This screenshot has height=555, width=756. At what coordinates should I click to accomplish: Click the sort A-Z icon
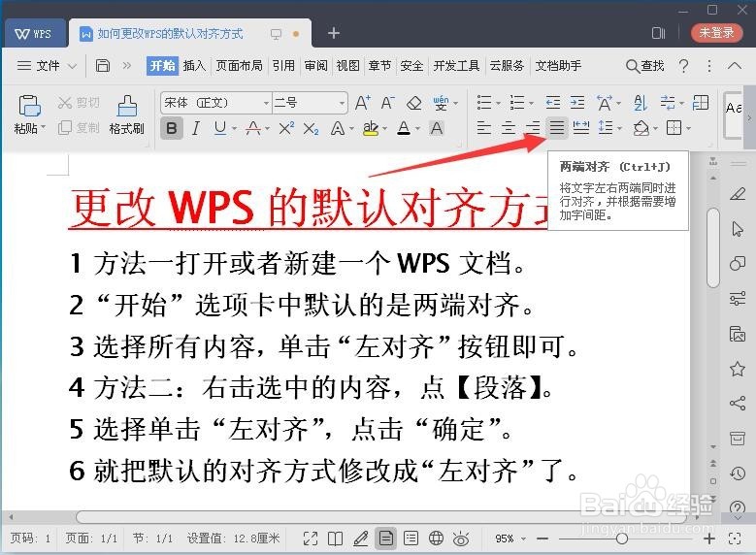click(640, 103)
